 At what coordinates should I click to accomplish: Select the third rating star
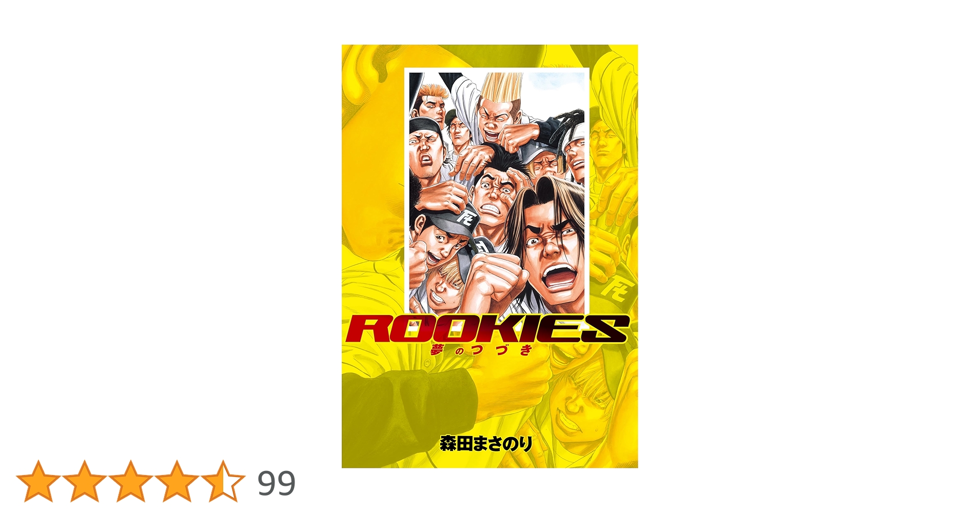130,481
